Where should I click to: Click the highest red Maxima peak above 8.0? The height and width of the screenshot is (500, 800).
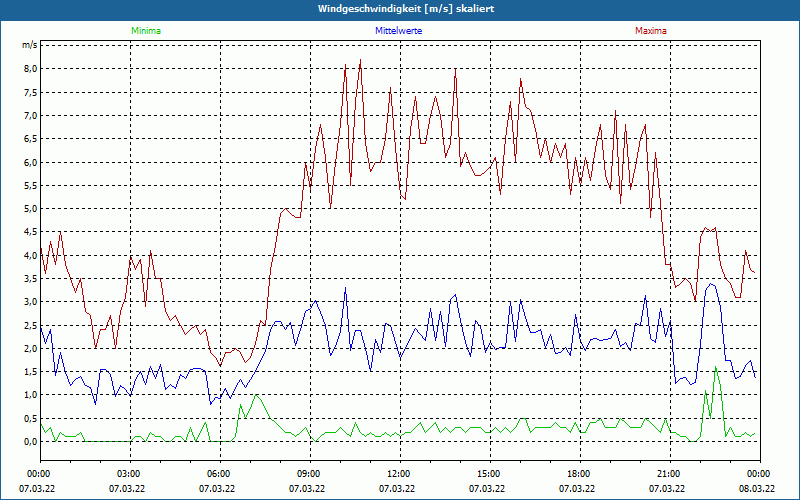tap(360, 60)
